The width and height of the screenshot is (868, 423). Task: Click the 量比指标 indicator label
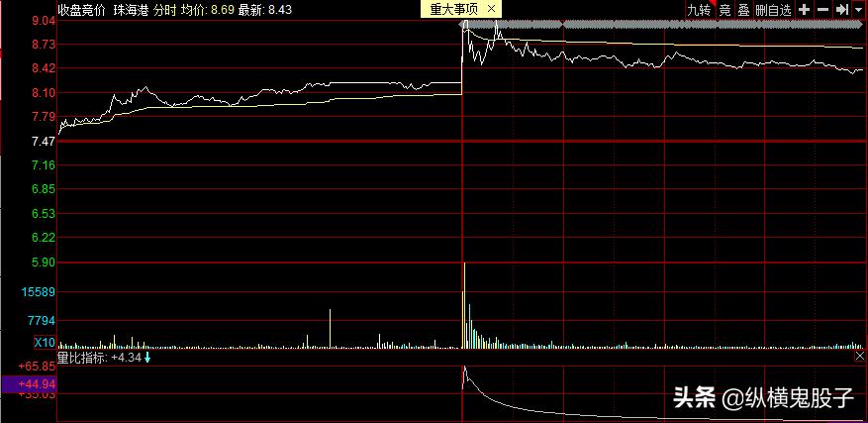(x=82, y=358)
